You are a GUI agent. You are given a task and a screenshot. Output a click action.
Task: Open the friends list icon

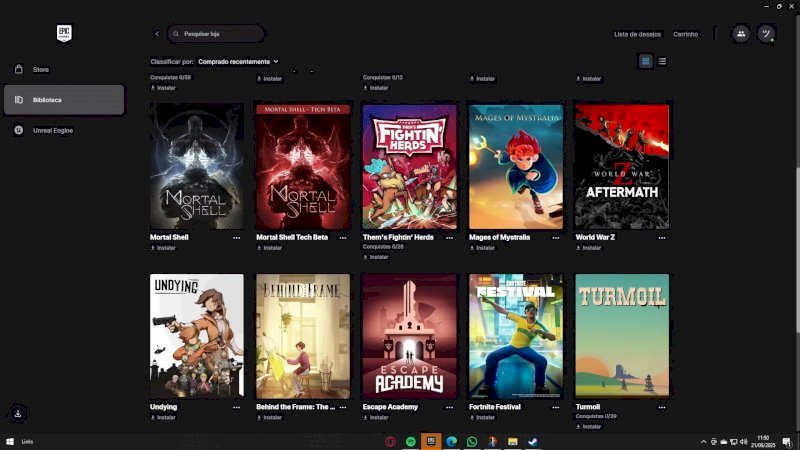point(741,34)
